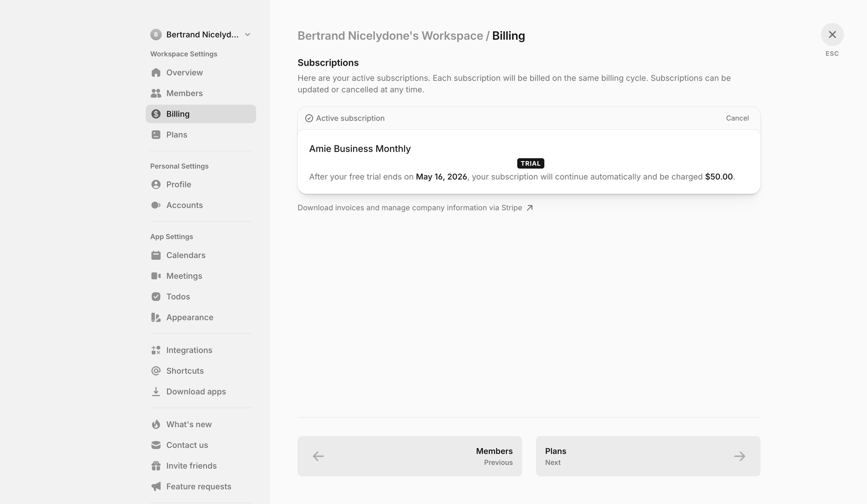This screenshot has width=867, height=504.
Task: Click the Invite friends gift icon
Action: click(x=156, y=466)
